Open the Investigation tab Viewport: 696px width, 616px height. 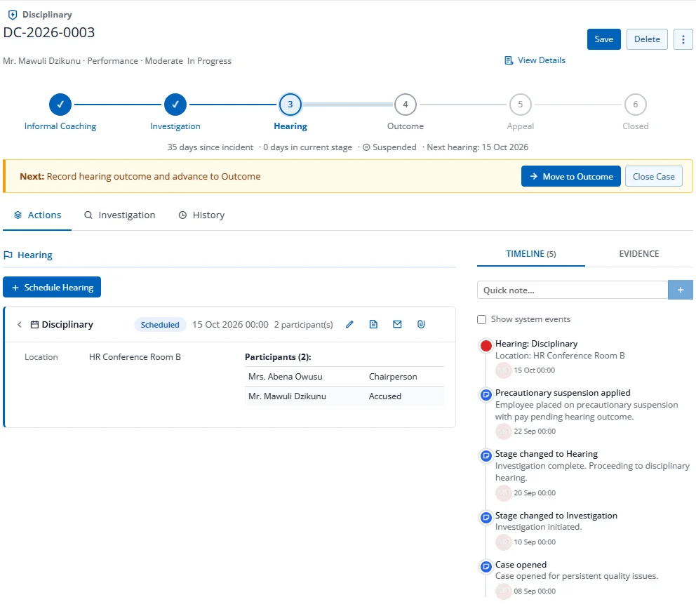point(120,215)
